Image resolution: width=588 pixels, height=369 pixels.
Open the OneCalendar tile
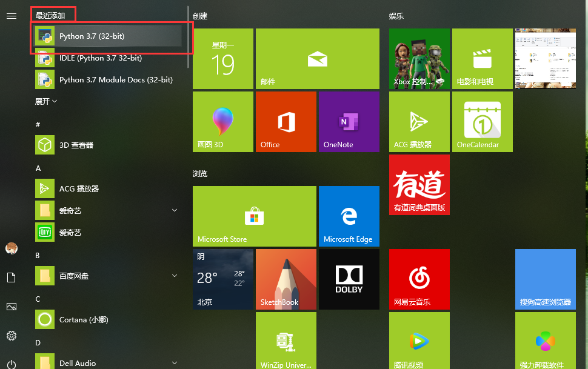(483, 122)
